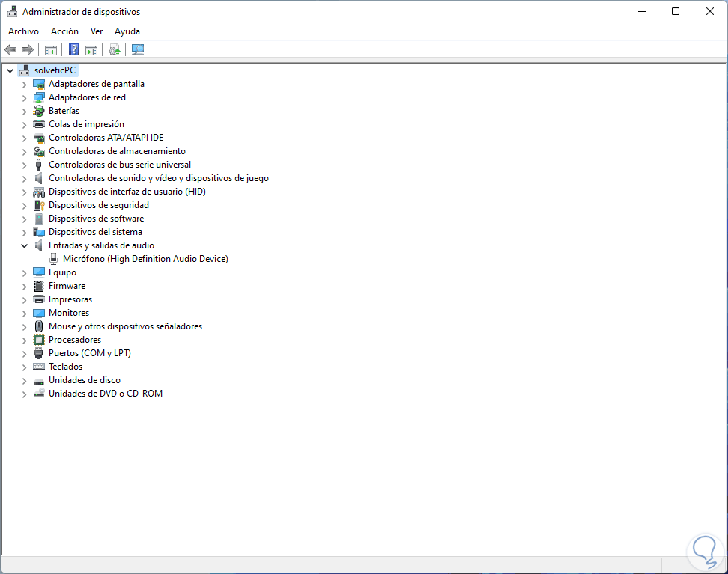728x574 pixels.
Task: Open the Ayuda menu
Action: coord(127,31)
